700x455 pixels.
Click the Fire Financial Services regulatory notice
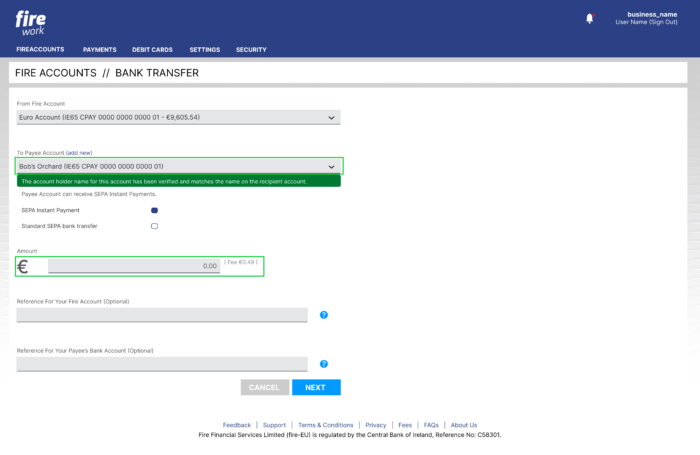tap(350, 435)
